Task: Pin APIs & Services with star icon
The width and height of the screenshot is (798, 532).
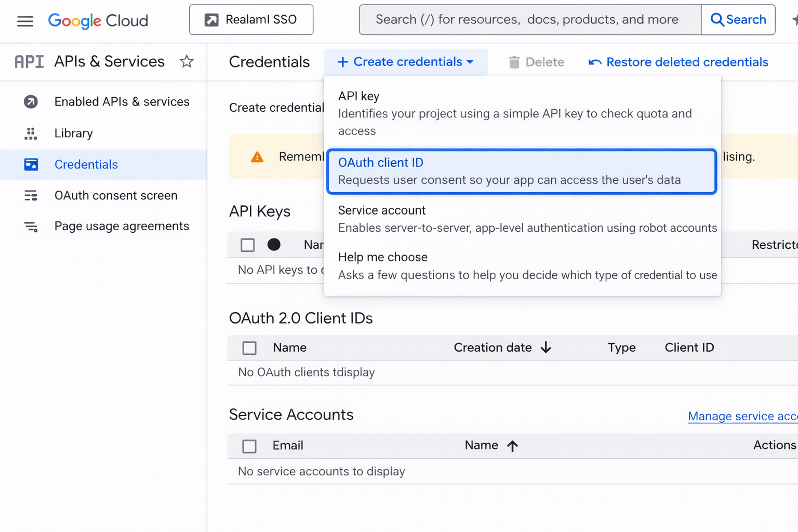Action: click(187, 62)
